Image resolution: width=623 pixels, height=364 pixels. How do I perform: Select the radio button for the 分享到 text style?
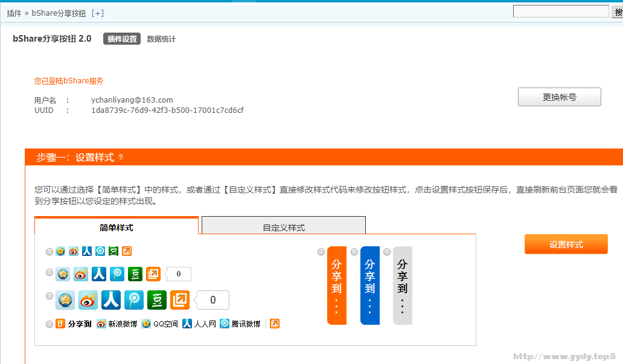point(50,324)
